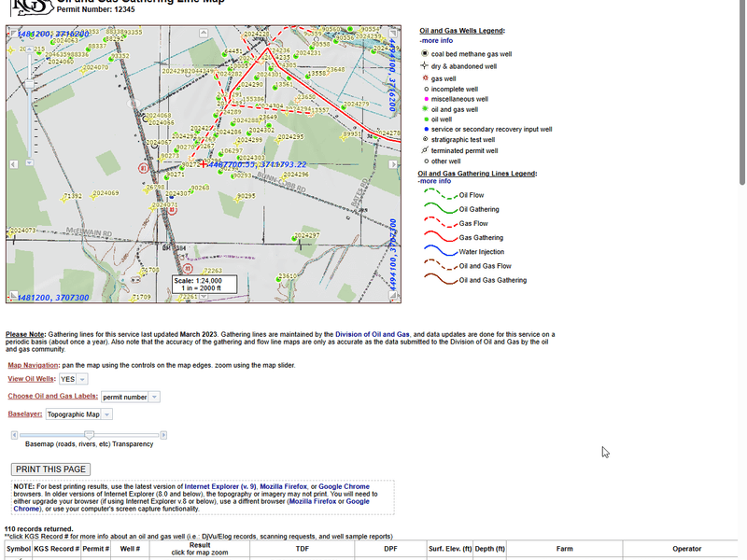This screenshot has height=560, width=747.
Task: Open more info under Gathering Lines Legend
Action: pyautogui.click(x=434, y=181)
